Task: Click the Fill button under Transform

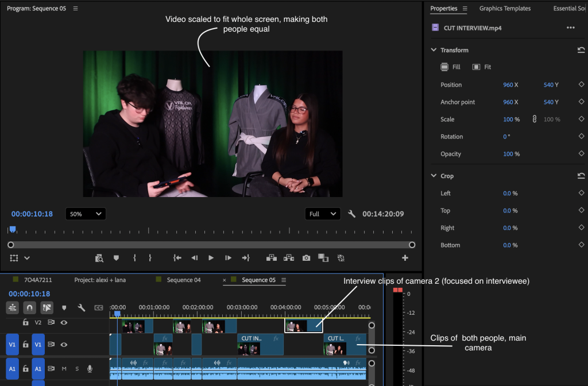Action: (451, 67)
